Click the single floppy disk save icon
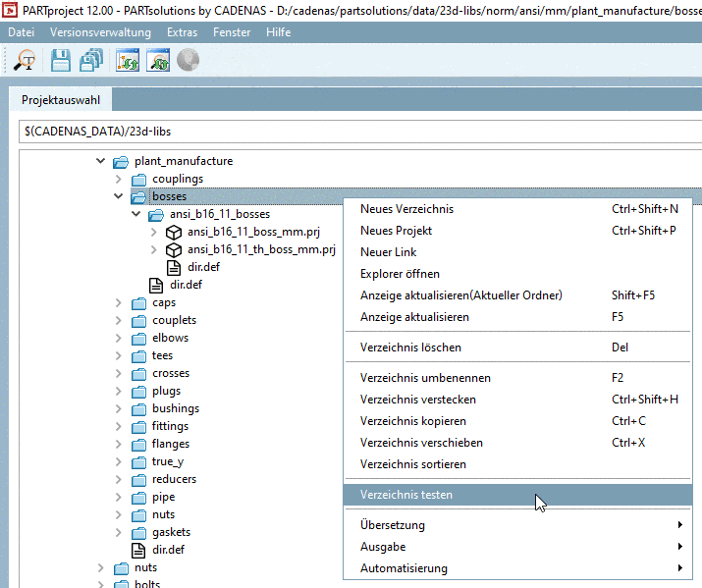702x588 pixels. pos(61,61)
